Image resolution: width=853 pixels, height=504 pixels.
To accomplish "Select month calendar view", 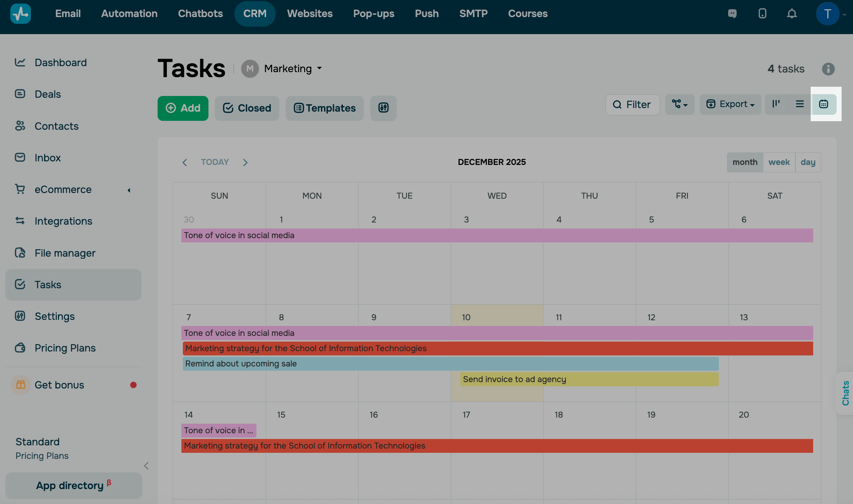I will tap(745, 162).
